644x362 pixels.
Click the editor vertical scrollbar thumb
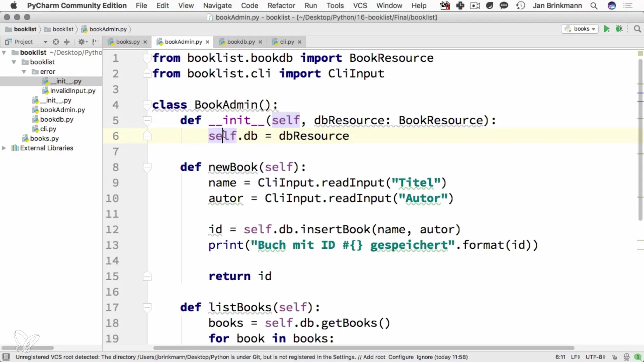coord(640,139)
